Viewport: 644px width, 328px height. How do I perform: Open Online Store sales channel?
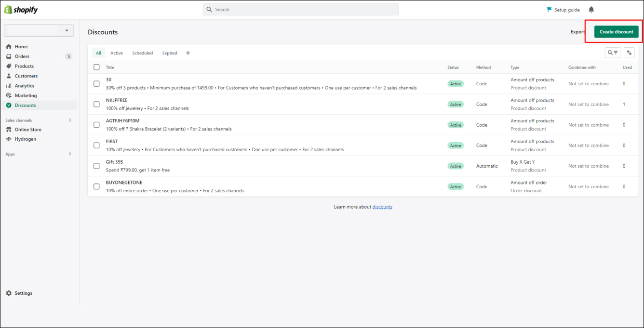[x=28, y=130]
